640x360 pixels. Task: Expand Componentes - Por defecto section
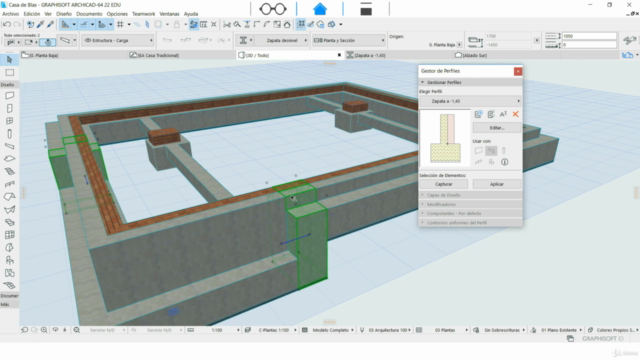tap(470, 213)
